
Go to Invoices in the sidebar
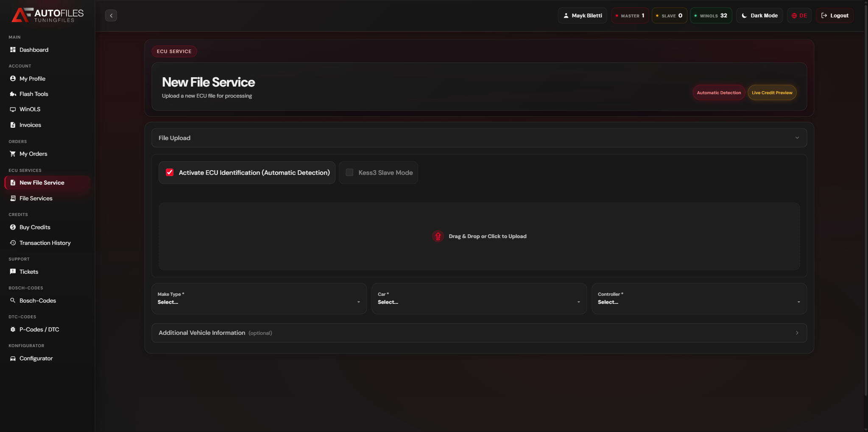30,125
